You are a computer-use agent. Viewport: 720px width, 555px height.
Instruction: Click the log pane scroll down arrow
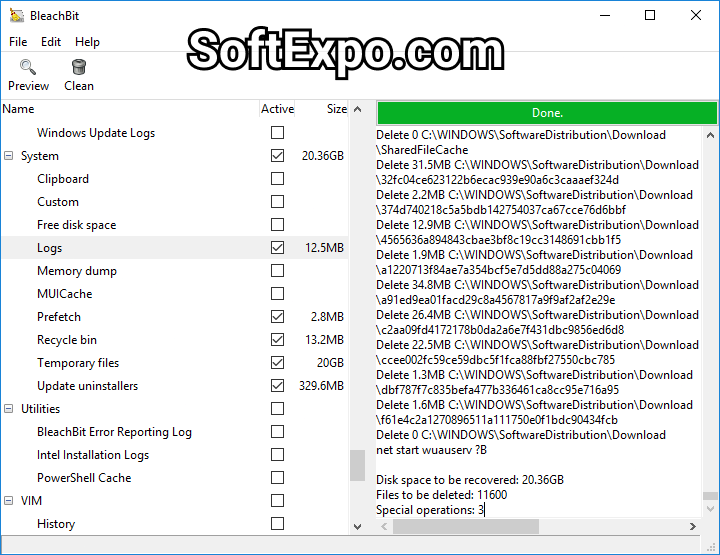tap(710, 509)
